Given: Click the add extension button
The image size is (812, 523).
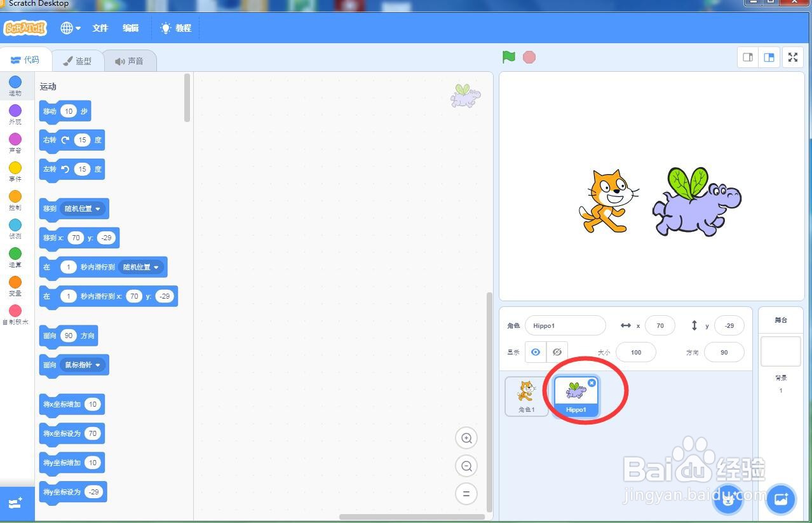Looking at the screenshot, I should [x=17, y=503].
